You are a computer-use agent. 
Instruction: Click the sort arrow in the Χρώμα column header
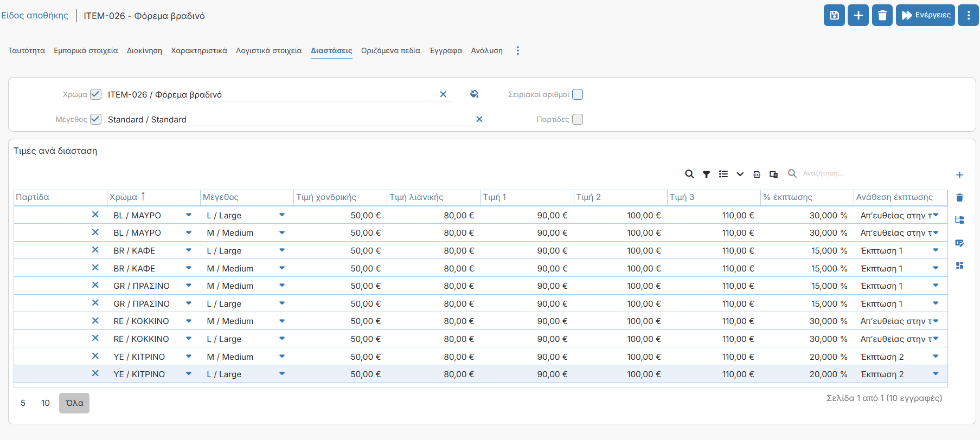pos(143,196)
